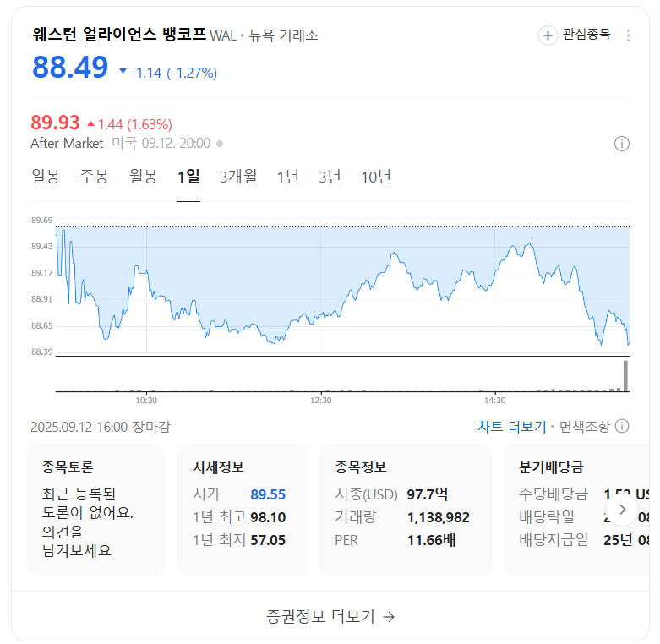Click the 1년 최저 value 57.05
660x644 pixels.
pos(268,540)
